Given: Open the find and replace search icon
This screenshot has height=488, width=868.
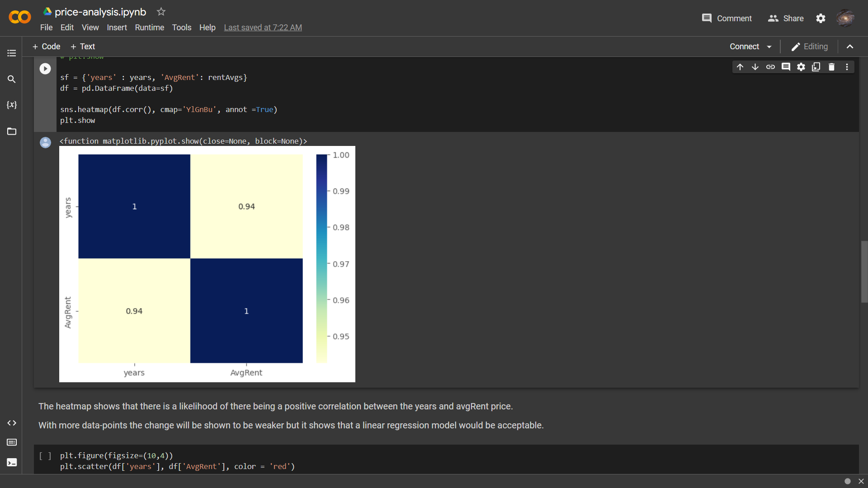Looking at the screenshot, I should [x=12, y=79].
